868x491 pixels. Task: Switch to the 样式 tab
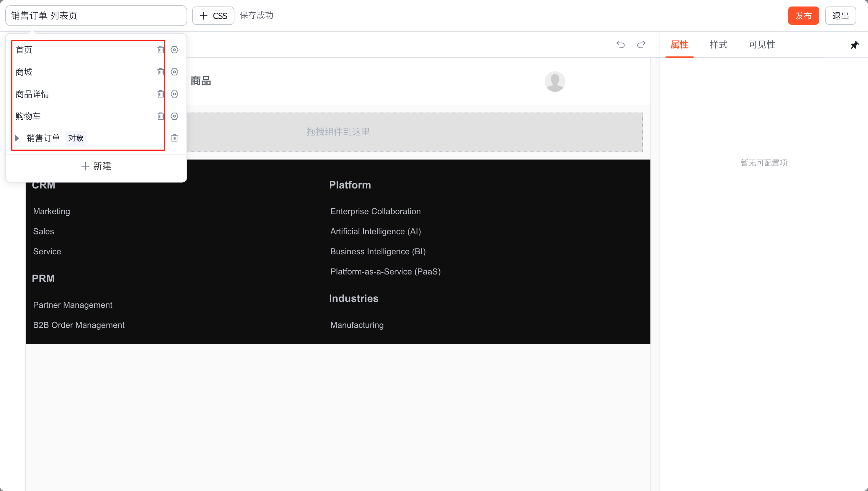[x=718, y=45]
